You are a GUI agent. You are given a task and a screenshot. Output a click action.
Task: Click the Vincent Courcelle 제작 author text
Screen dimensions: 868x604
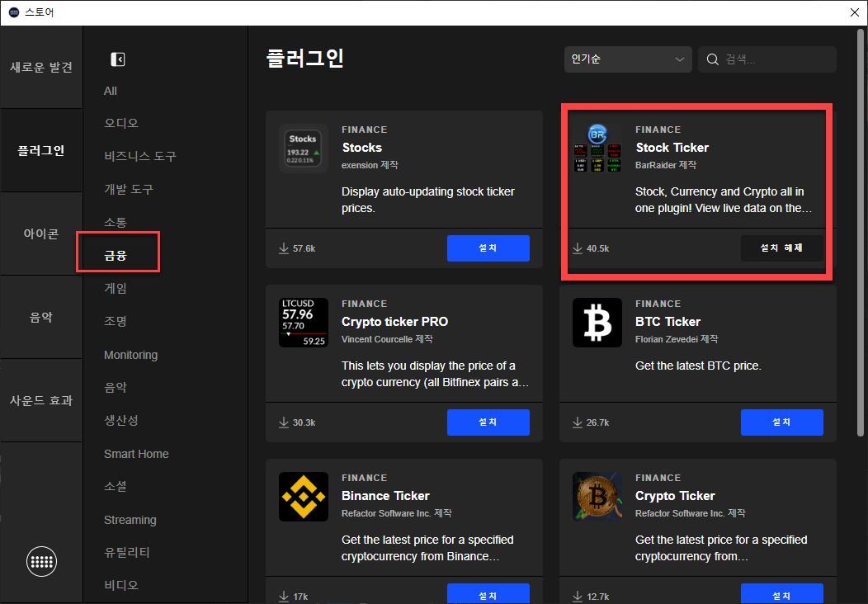coord(387,339)
